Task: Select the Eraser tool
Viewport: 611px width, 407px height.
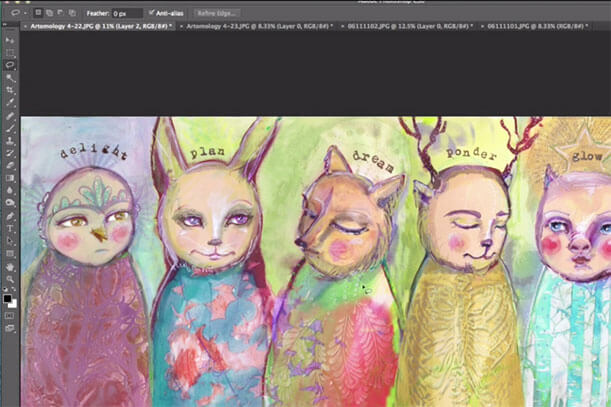Action: pos(10,166)
